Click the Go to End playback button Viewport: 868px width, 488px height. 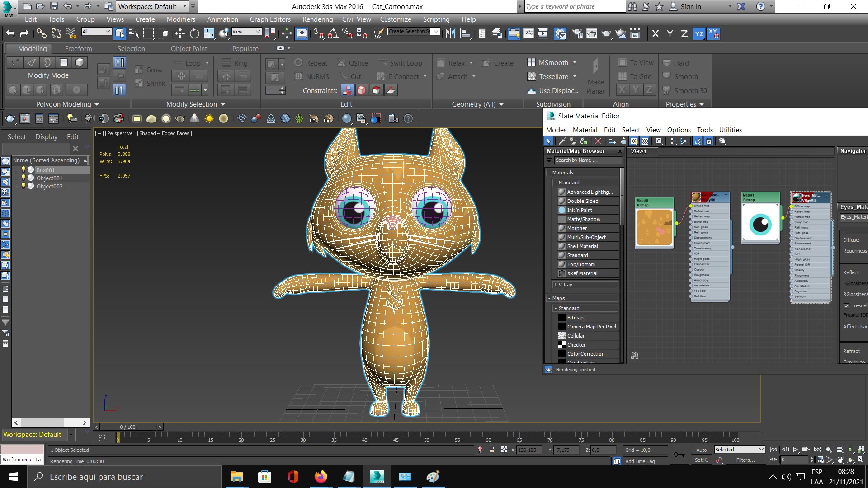coord(817,450)
